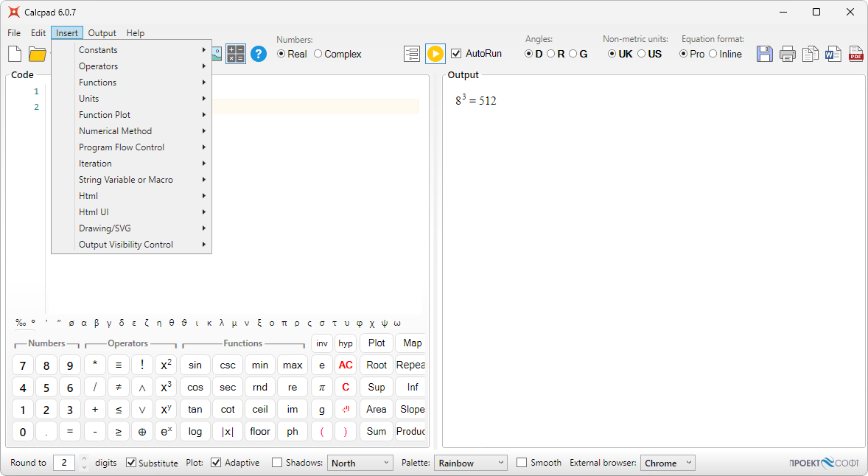Insert the x squared operator key

(166, 365)
